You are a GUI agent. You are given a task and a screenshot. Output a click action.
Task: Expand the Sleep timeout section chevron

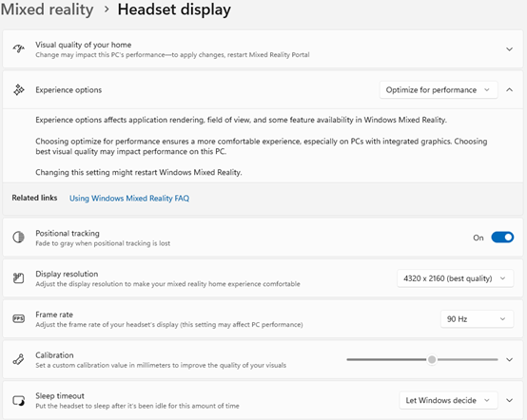point(510,400)
